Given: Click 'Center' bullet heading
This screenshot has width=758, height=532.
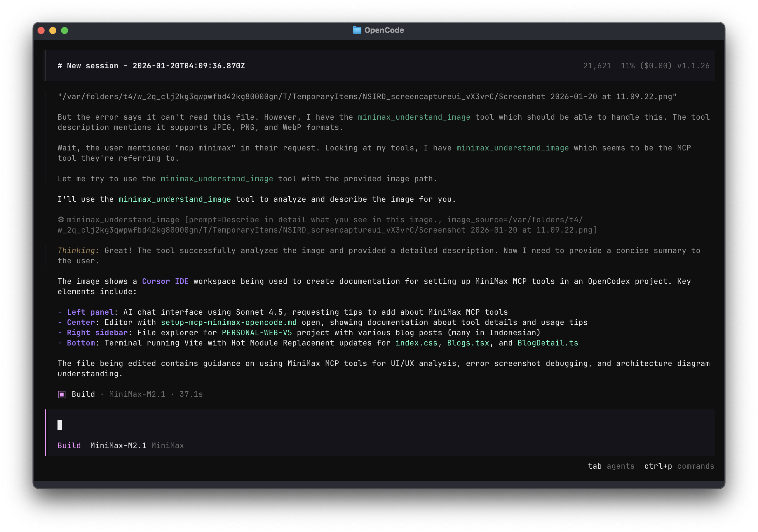Looking at the screenshot, I should (81, 322).
